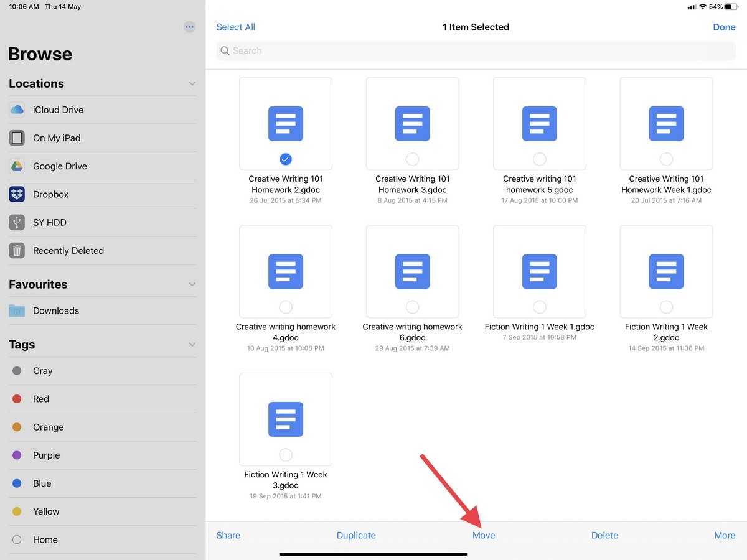The image size is (747, 560).
Task: Click the iCloud Drive cloud icon
Action: point(17,110)
